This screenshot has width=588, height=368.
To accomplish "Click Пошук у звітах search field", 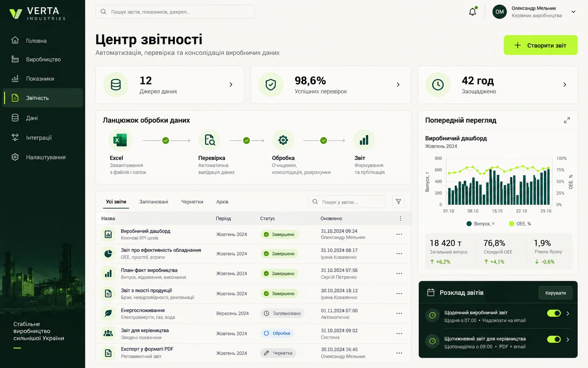I will tap(347, 202).
